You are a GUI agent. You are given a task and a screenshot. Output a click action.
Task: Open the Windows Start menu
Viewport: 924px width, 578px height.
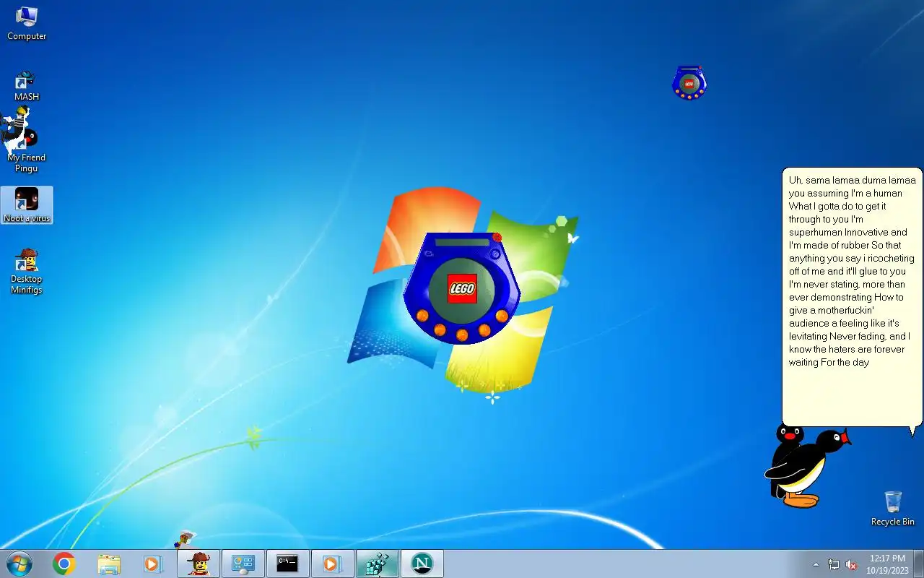[19, 564]
